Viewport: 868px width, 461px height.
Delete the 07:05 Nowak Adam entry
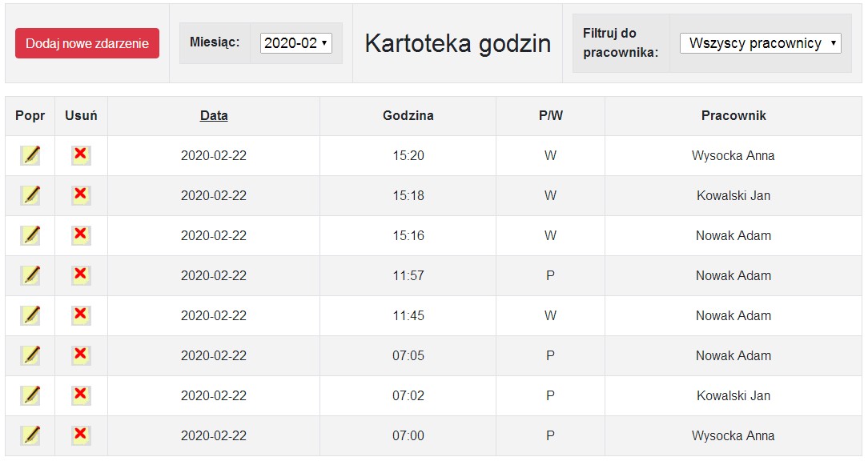coord(80,355)
